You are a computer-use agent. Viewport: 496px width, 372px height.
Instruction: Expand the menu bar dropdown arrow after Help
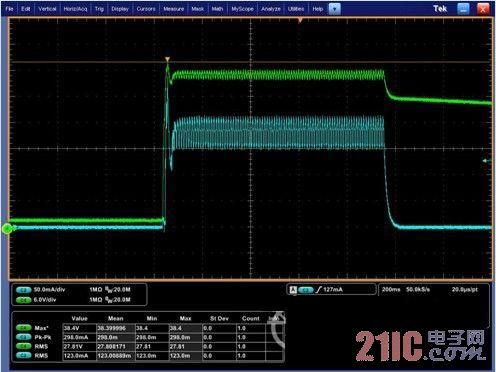pyautogui.click(x=335, y=9)
